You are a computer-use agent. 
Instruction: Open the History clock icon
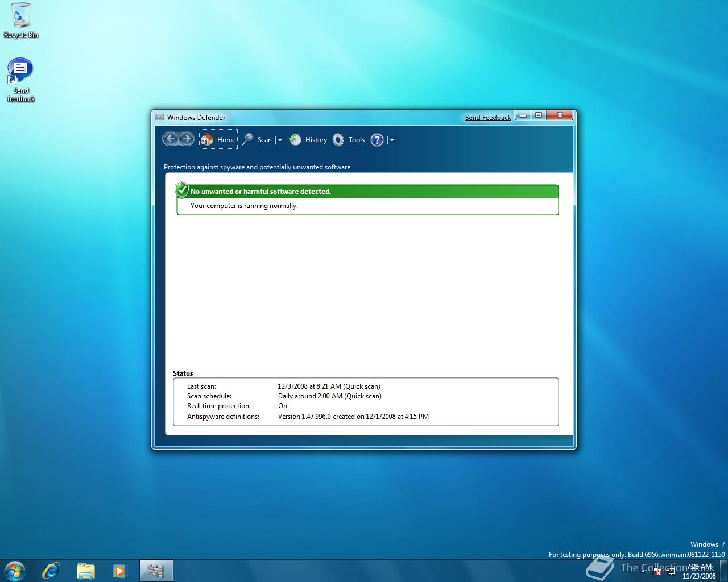coord(295,139)
